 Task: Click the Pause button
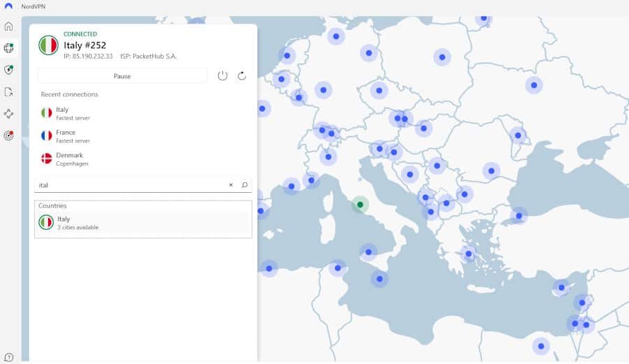click(x=122, y=75)
